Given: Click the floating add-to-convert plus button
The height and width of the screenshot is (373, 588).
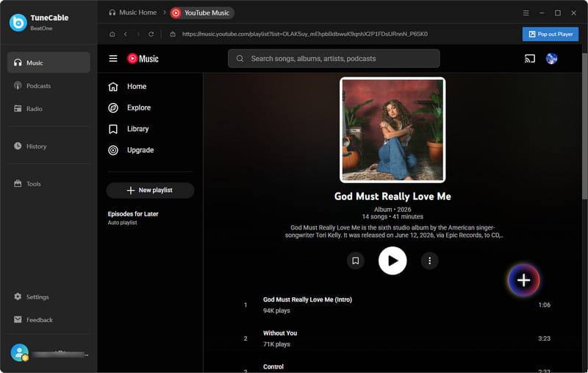Looking at the screenshot, I should [524, 280].
